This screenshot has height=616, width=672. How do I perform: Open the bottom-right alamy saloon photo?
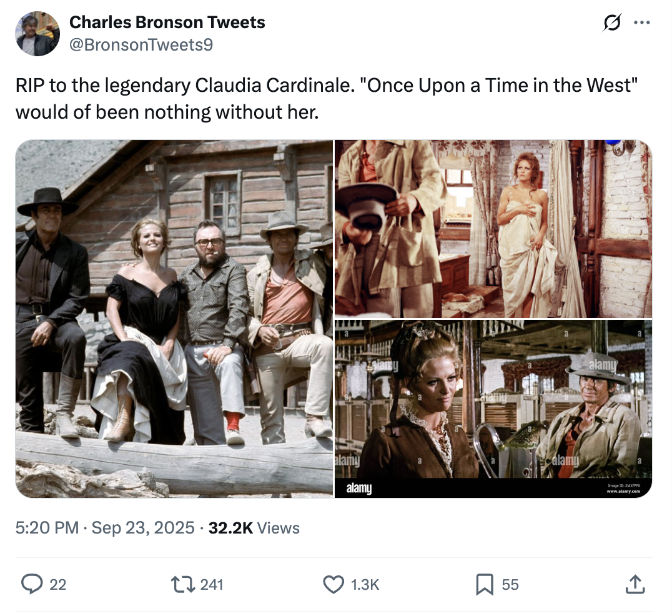(x=493, y=409)
